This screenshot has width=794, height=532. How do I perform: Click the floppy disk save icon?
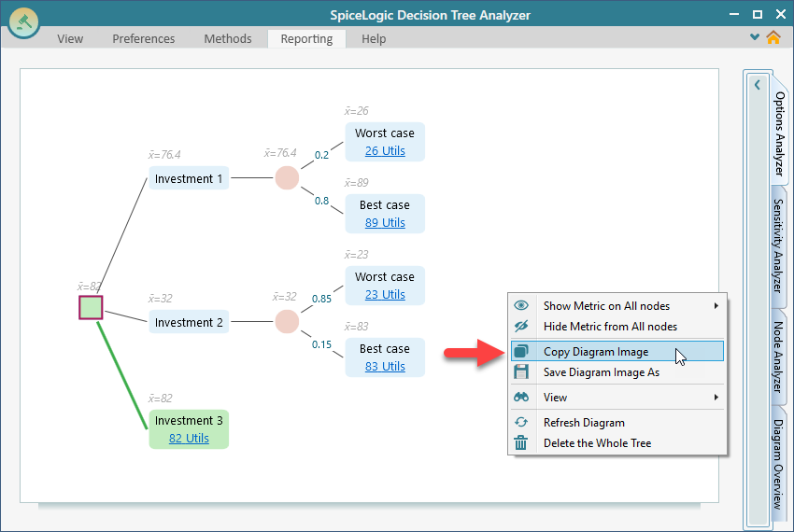click(521, 372)
